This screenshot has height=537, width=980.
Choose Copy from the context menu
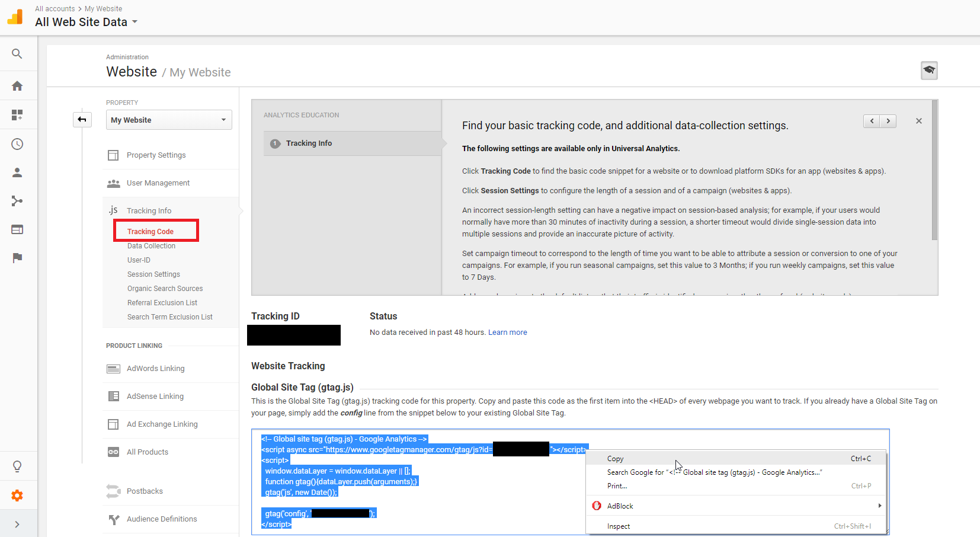(x=736, y=459)
